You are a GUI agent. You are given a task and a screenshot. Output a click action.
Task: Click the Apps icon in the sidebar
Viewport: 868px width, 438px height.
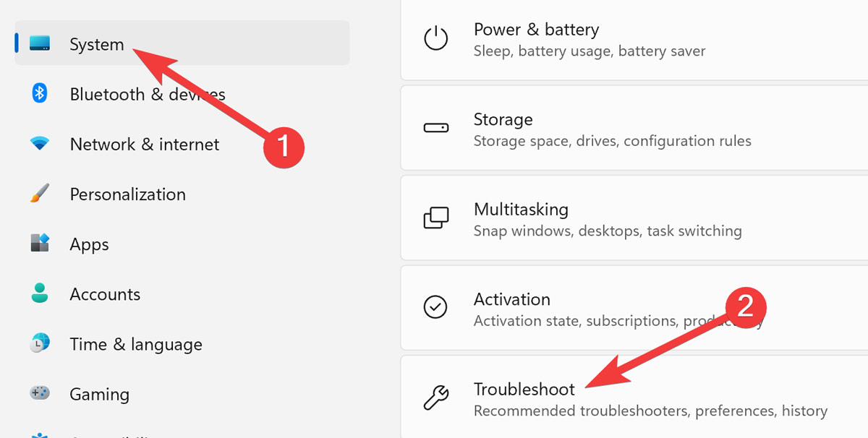click(x=40, y=244)
